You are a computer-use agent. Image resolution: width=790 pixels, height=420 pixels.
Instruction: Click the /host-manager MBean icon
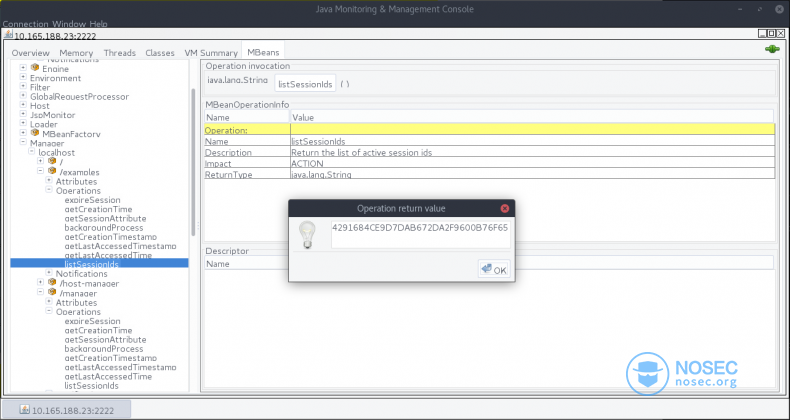(x=52, y=282)
